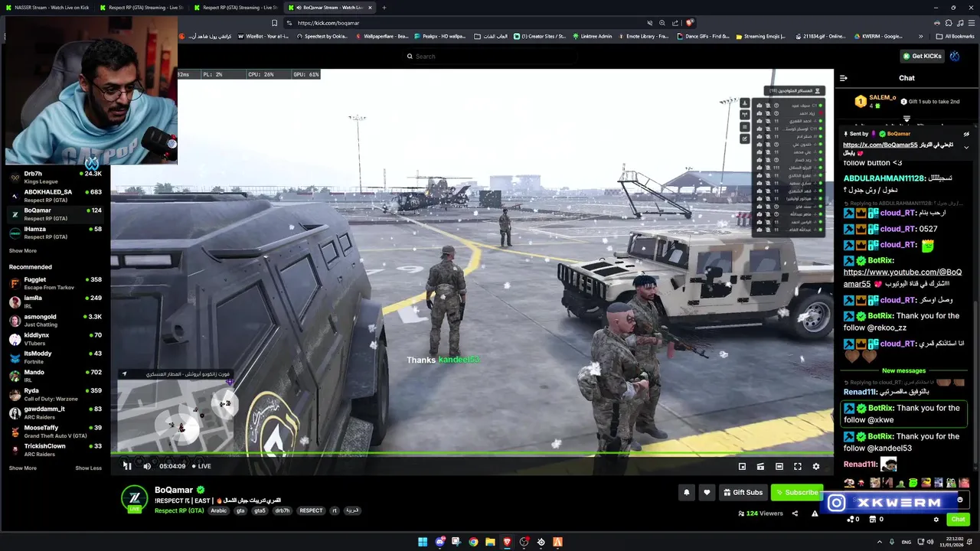Open Windows Start menu
This screenshot has height=551, width=980.
tap(423, 542)
